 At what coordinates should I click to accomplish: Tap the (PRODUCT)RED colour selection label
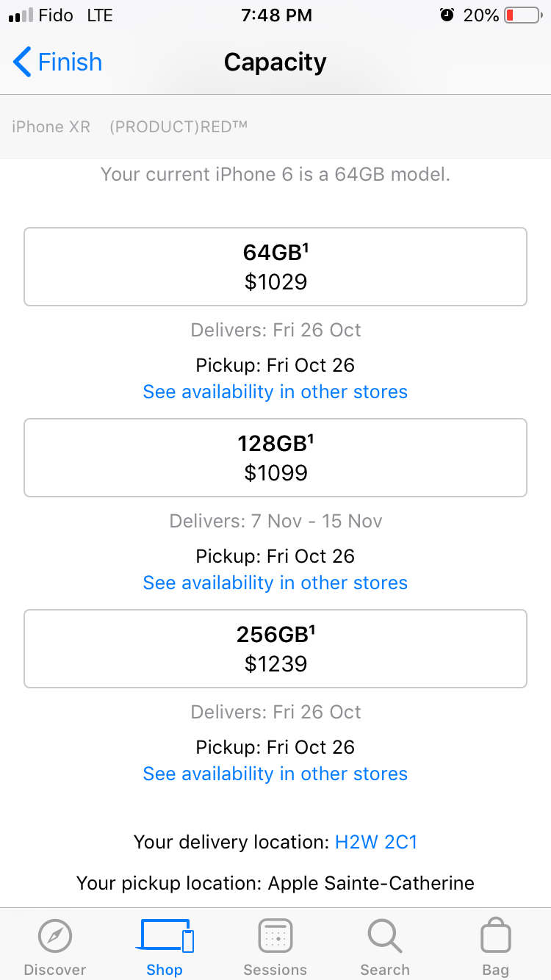click(179, 127)
